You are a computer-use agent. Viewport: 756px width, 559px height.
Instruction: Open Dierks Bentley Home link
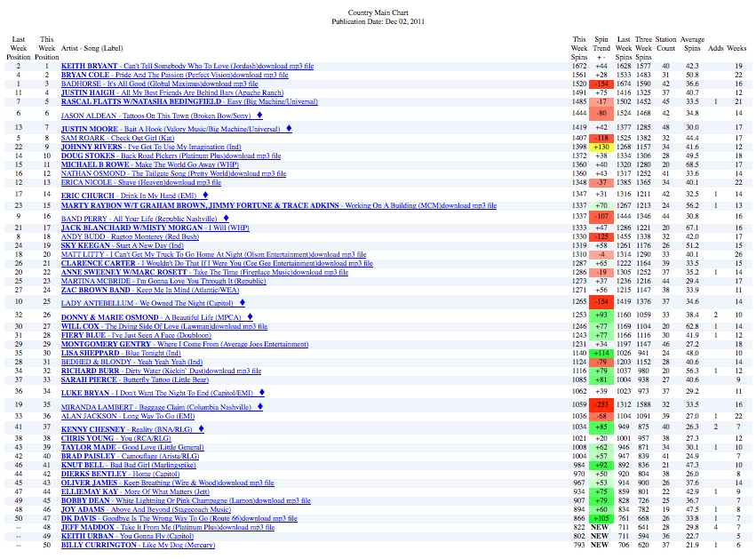[120, 474]
